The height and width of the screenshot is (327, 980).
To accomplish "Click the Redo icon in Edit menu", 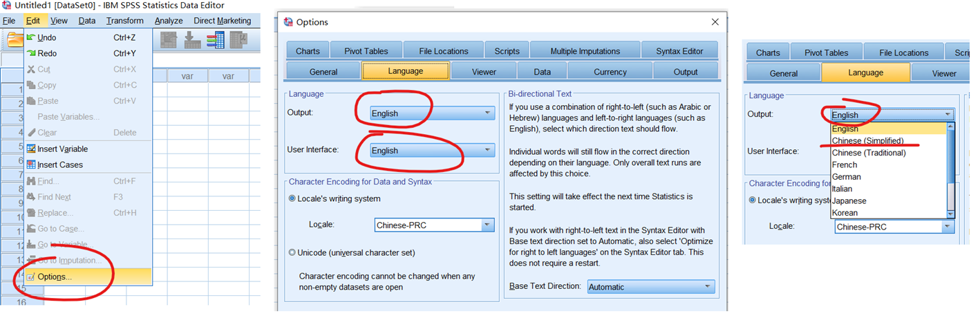I will point(31,53).
